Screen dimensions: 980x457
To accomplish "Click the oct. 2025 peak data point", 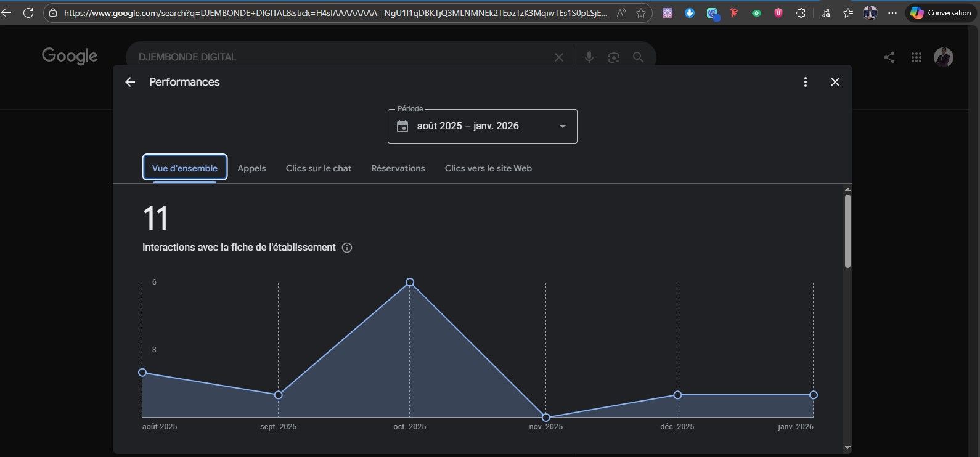I will tap(410, 282).
